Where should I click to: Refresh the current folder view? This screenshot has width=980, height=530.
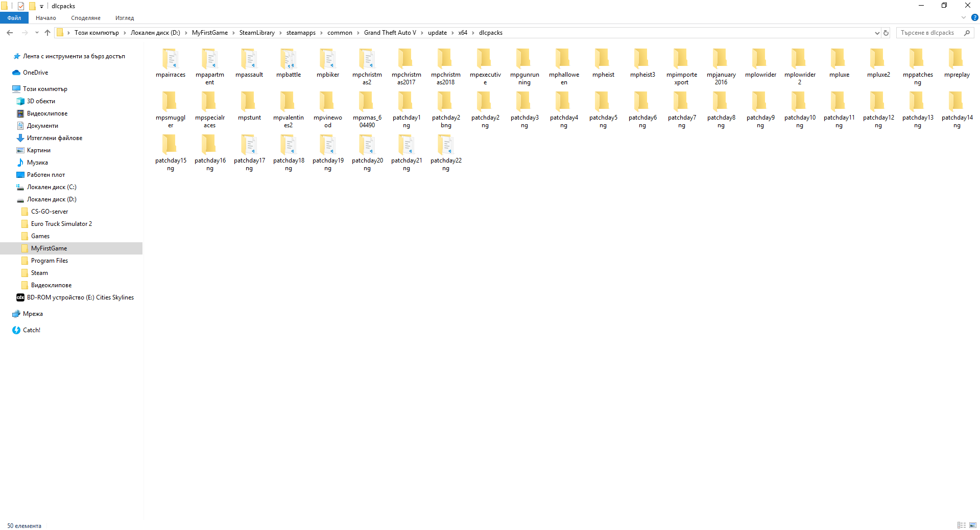coord(886,33)
